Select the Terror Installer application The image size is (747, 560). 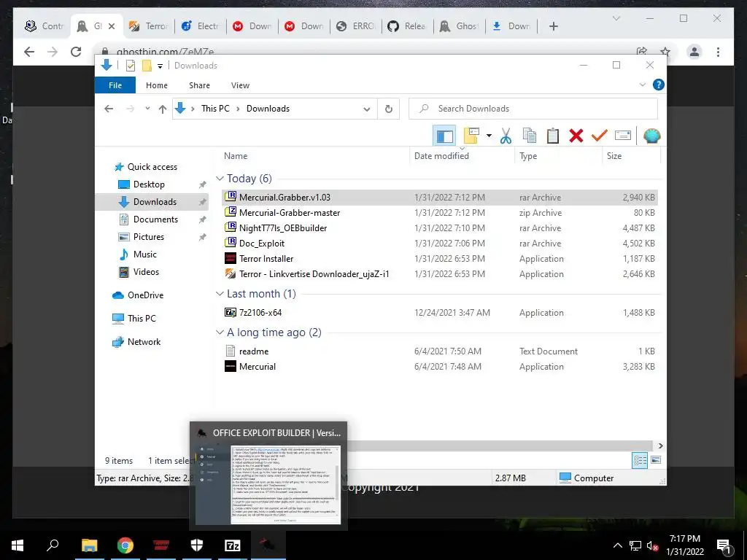pos(440,259)
